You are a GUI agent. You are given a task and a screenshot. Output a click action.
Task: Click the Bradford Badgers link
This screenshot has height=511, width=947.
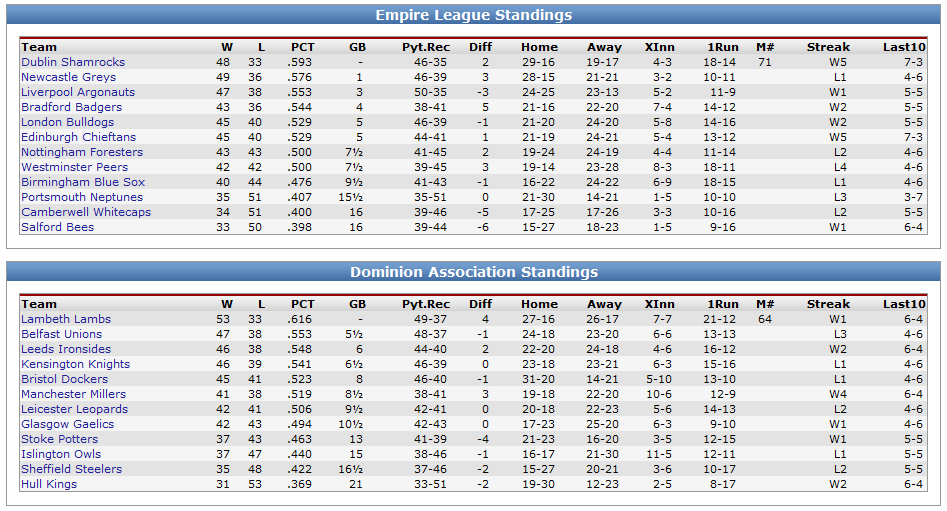pos(71,108)
